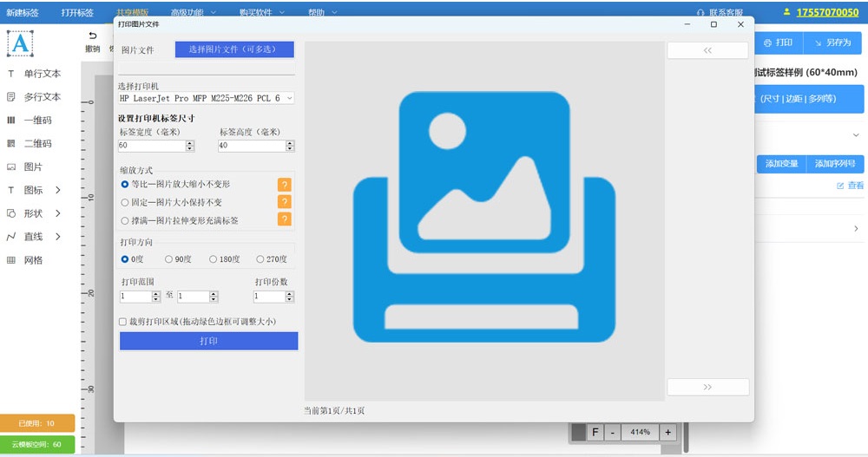Expand the shapes tool submenu
868x457 pixels.
(58, 213)
